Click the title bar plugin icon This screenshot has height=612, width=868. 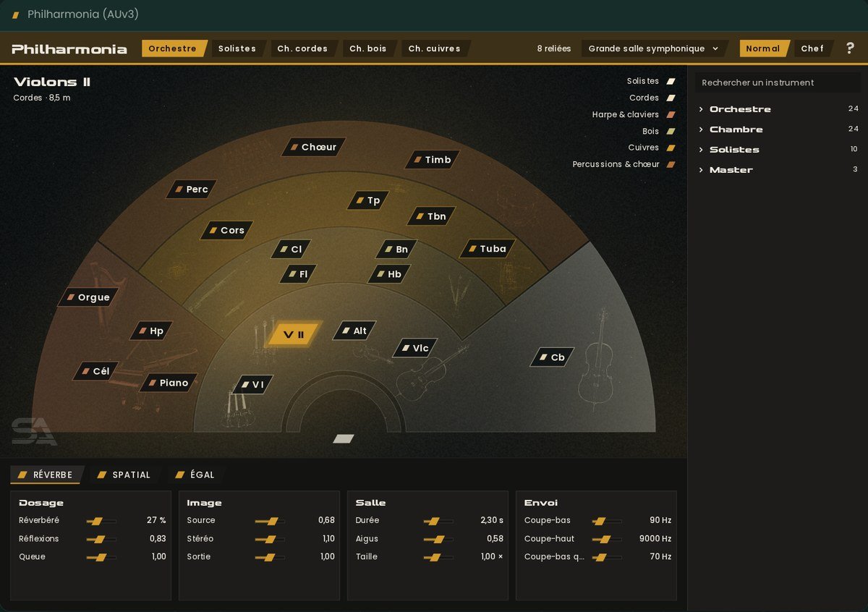pos(16,14)
